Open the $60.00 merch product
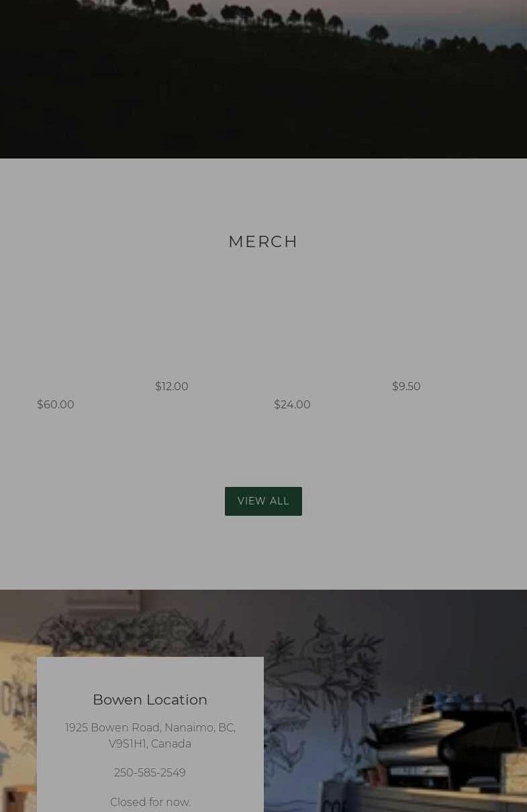 (x=56, y=404)
